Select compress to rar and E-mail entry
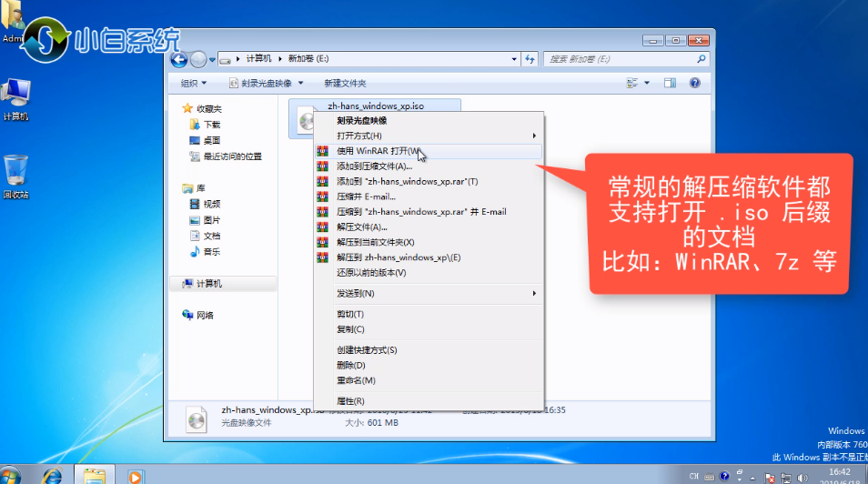This screenshot has width=868, height=484. pos(428,212)
